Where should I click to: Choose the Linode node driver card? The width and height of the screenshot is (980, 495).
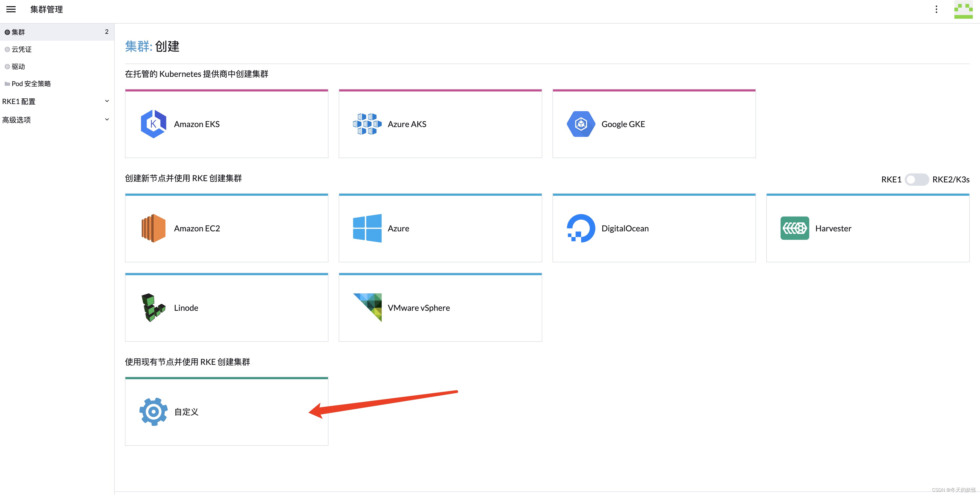pos(226,307)
